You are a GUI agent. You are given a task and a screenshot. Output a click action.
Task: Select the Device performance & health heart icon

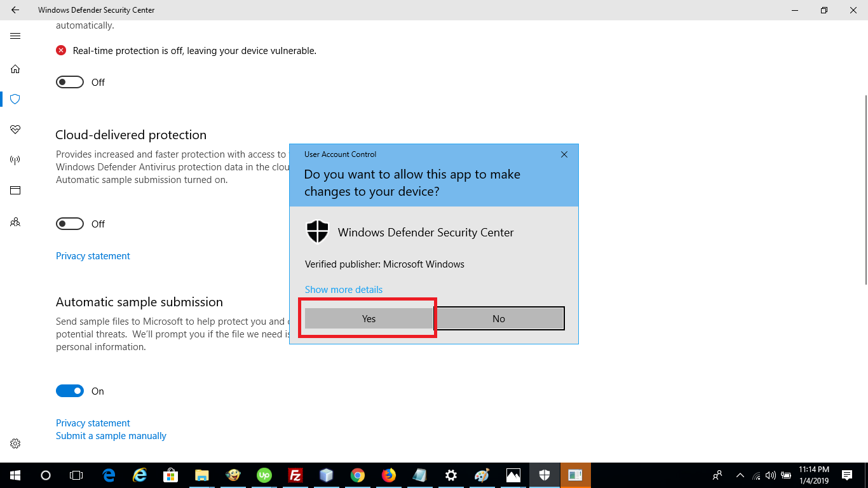15,130
